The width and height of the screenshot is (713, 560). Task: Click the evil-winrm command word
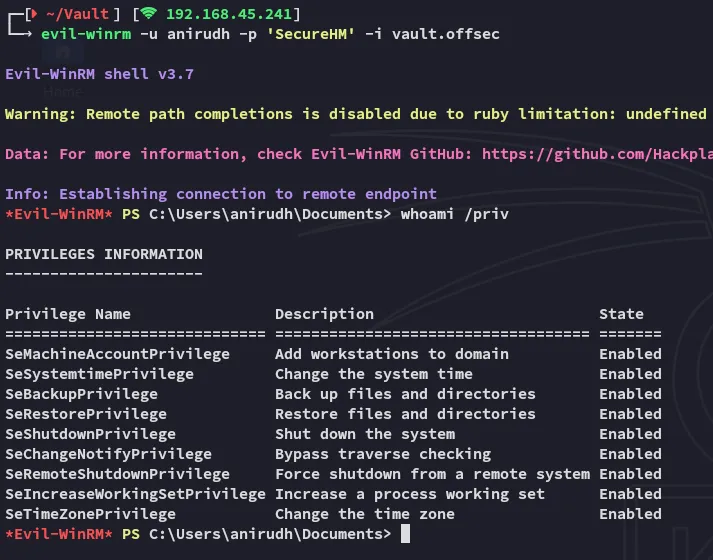click(86, 34)
